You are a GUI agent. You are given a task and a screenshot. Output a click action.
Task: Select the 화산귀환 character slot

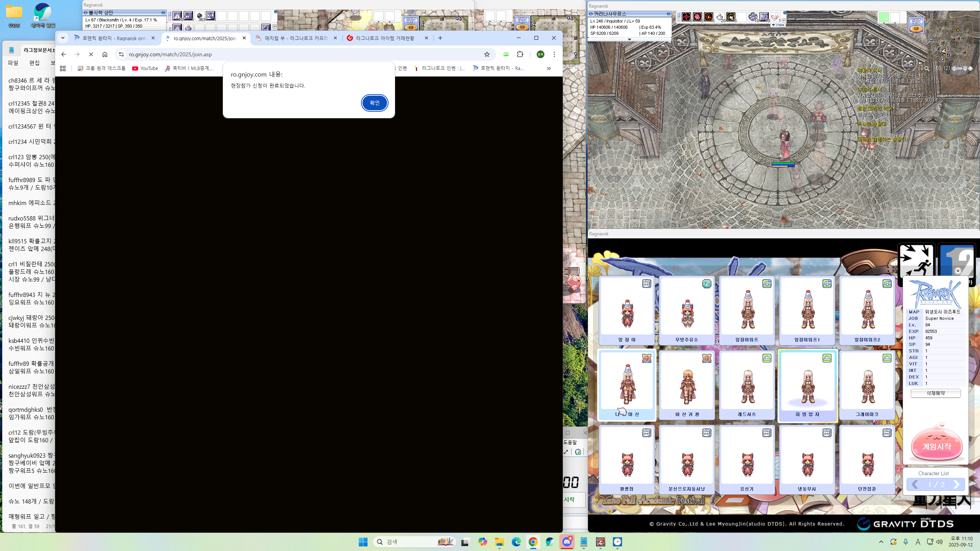pos(687,385)
